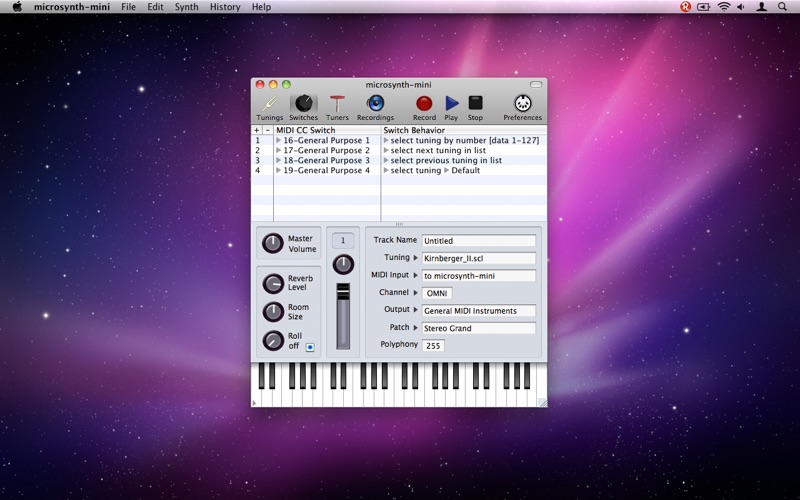Image resolution: width=800 pixels, height=500 pixels.
Task: Expand the 16-General Purpose 1 triangle
Action: point(279,140)
